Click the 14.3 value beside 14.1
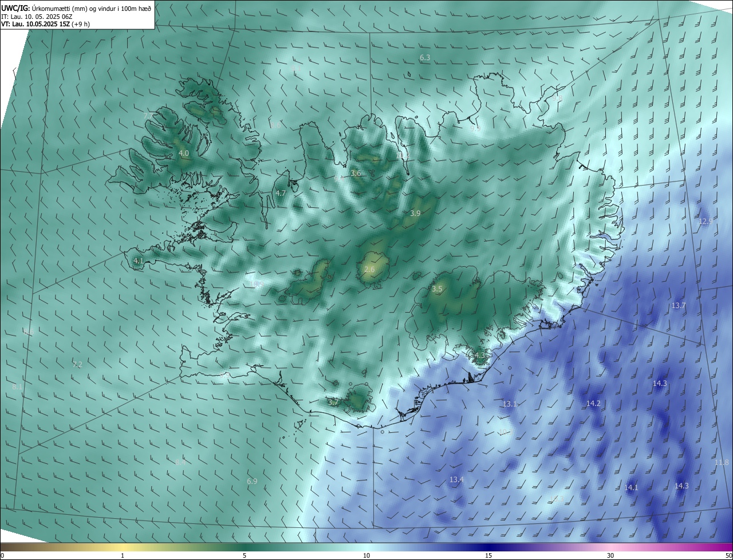Viewport: 733px width, 560px height. 681,486
